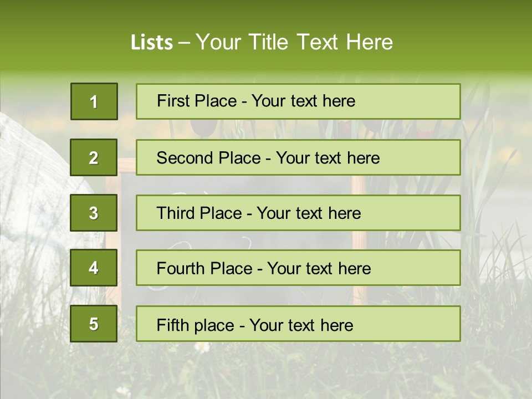This screenshot has height=399, width=532.
Task: Click the number 5 box
Action: pyautogui.click(x=94, y=324)
